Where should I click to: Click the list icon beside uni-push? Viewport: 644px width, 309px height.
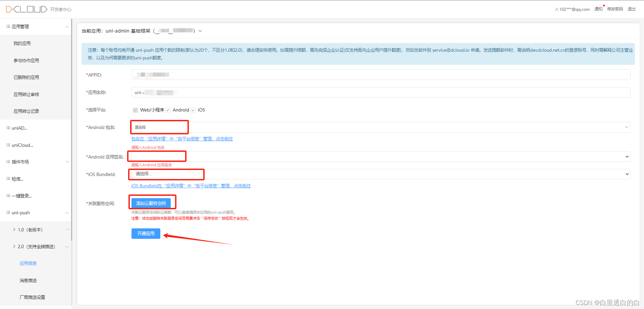click(8, 212)
